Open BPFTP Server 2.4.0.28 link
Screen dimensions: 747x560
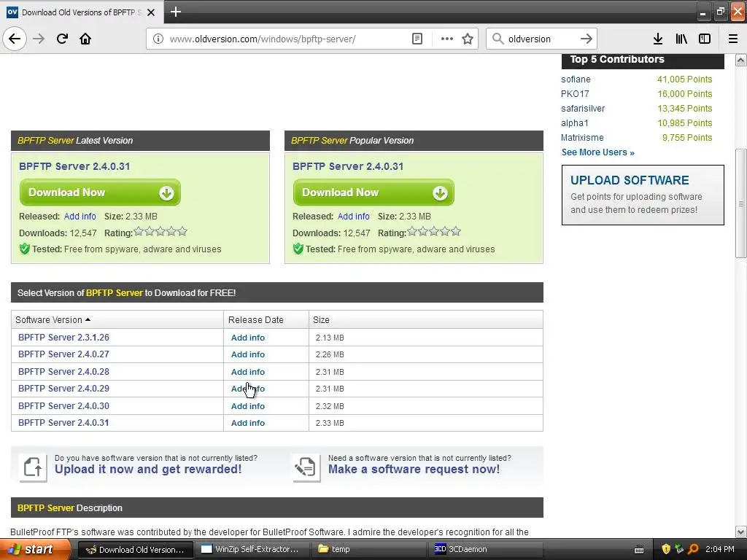coord(63,371)
